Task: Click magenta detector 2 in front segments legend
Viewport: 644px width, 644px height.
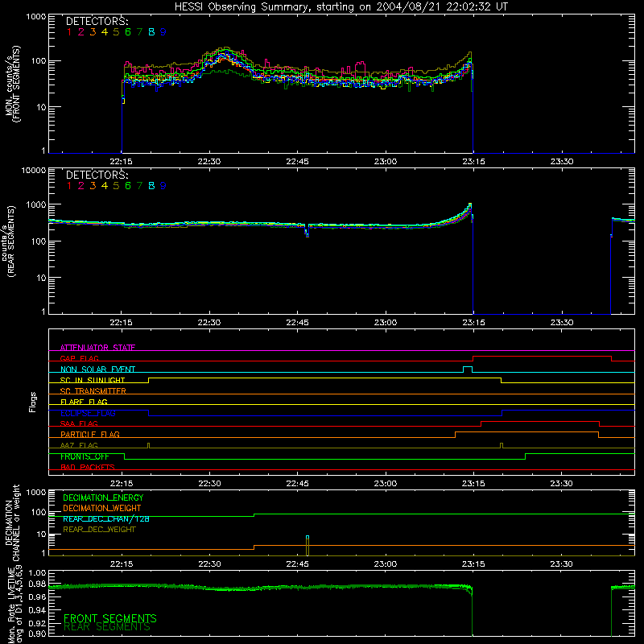Action: click(81, 32)
